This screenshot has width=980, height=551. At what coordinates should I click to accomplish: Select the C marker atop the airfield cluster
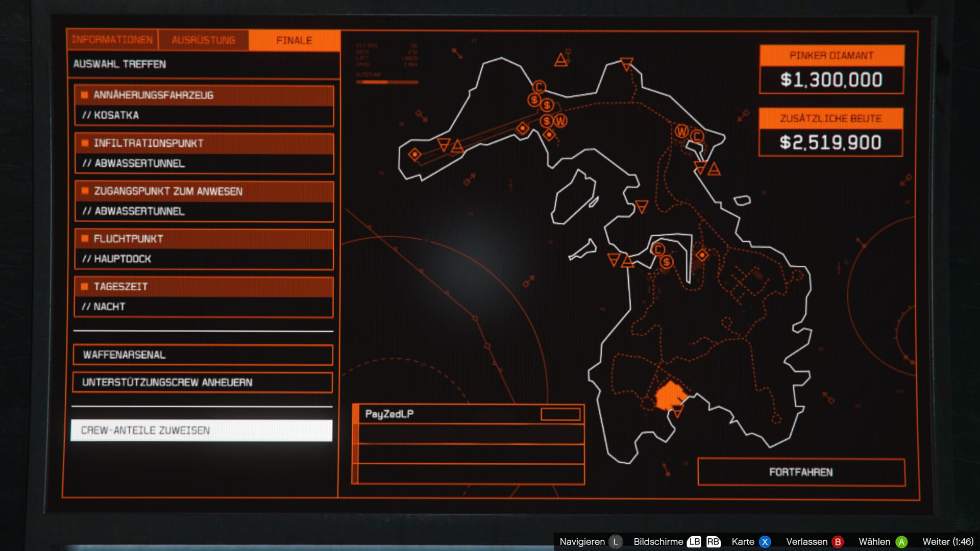pos(539,87)
